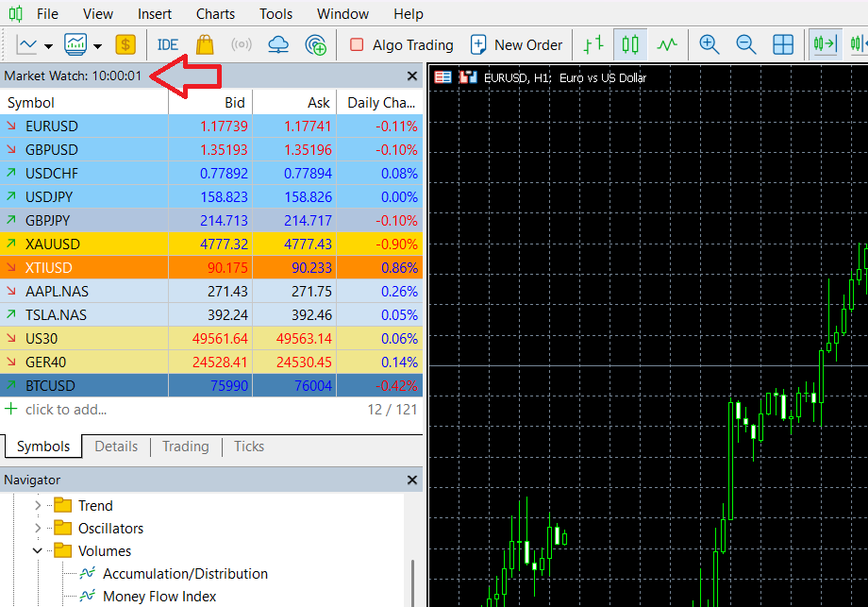Open the Window menu
This screenshot has height=607, width=868.
pos(342,14)
